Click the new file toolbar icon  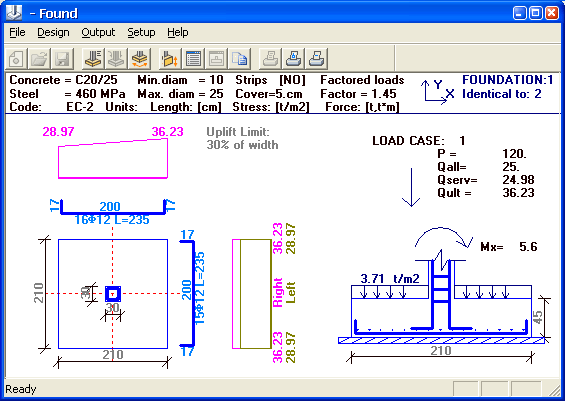tap(16, 59)
